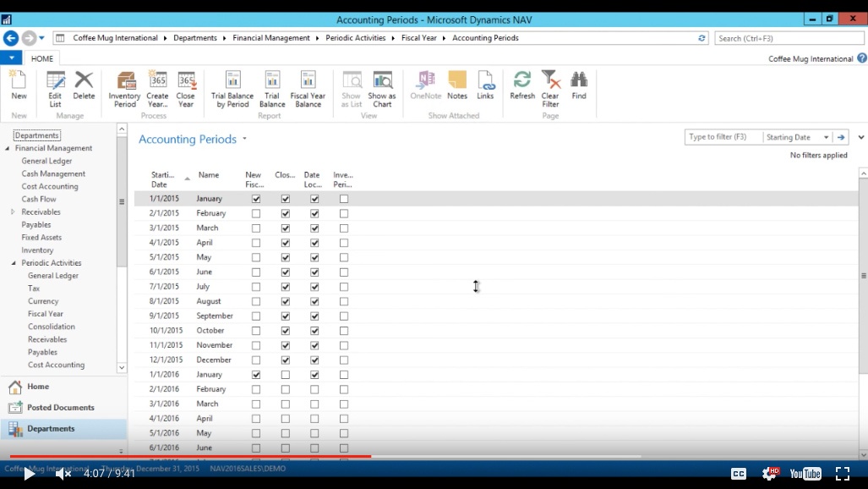Open the Starting Date filter field dropdown
The height and width of the screenshot is (489, 868).
(826, 138)
